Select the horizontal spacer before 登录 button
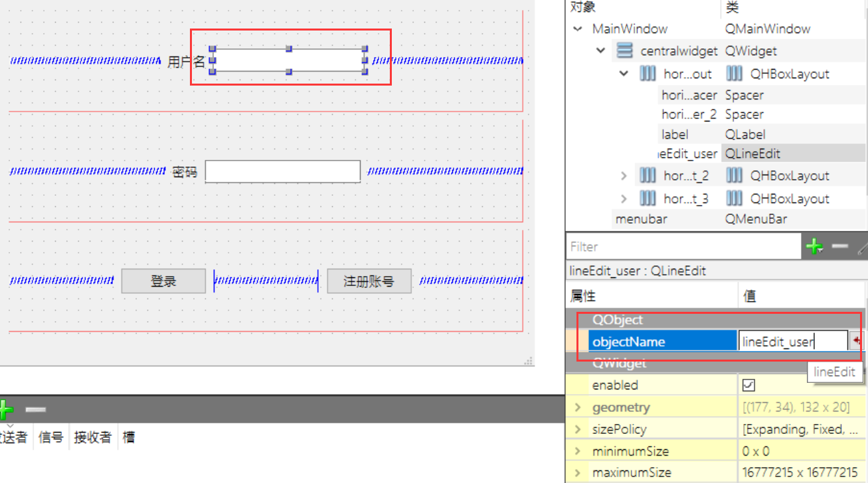868x483 pixels. click(x=62, y=281)
